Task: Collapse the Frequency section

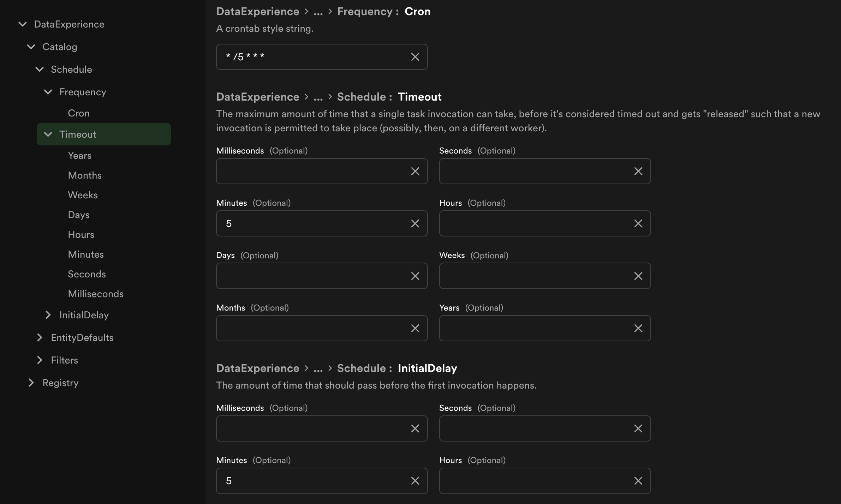Action: (48, 92)
